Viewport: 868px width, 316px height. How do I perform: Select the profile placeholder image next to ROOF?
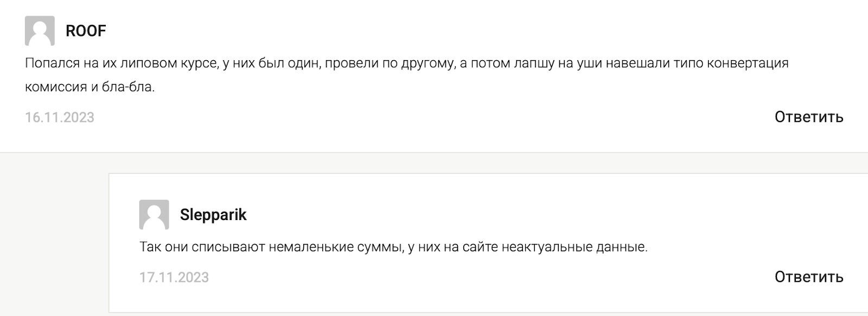click(x=40, y=31)
